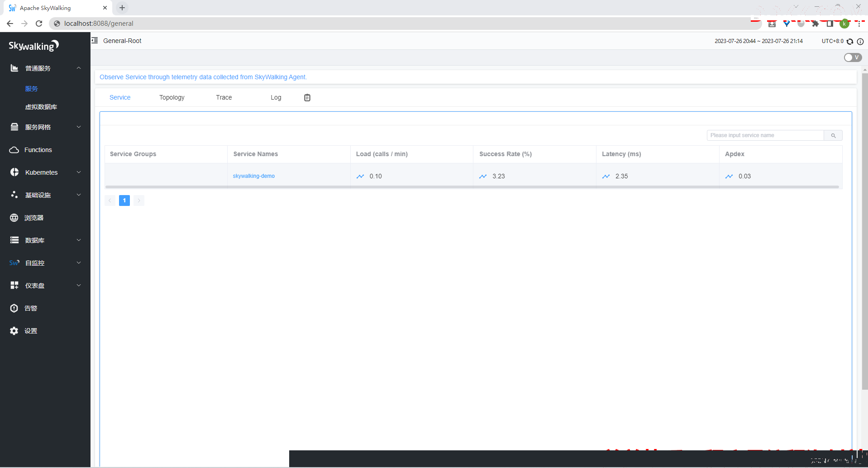The height and width of the screenshot is (468, 868).
Task: Open the 虚拟数据库 submenu item
Action: click(x=41, y=107)
